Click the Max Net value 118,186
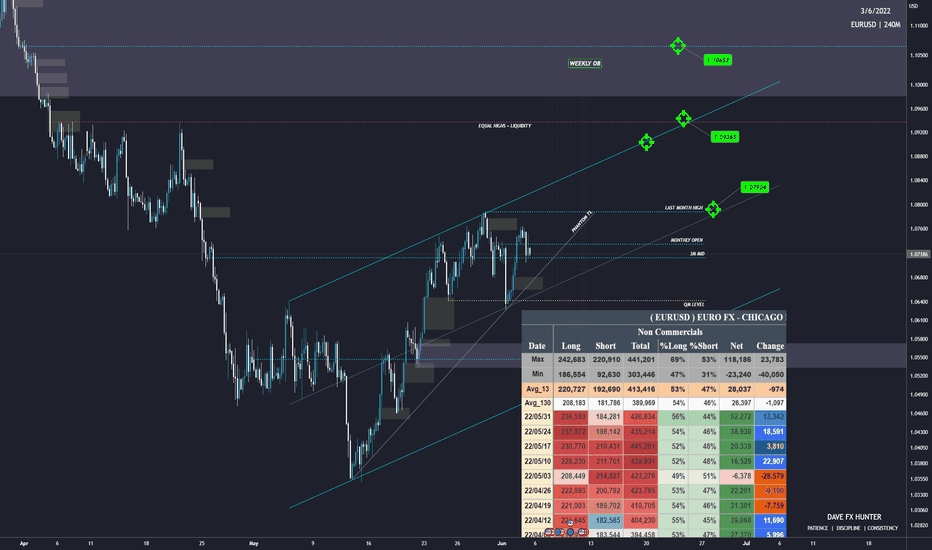Screen dimensions: 932x550 (x=737, y=360)
